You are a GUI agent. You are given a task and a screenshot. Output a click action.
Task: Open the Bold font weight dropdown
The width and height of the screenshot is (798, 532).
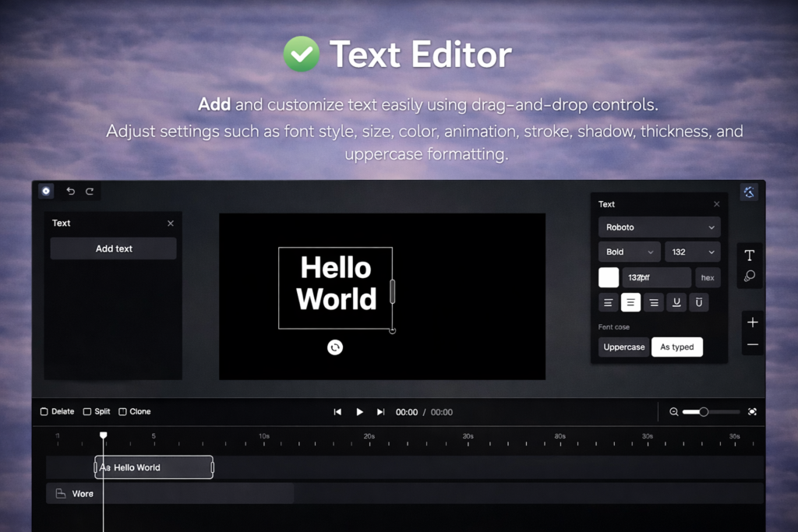pyautogui.click(x=630, y=252)
